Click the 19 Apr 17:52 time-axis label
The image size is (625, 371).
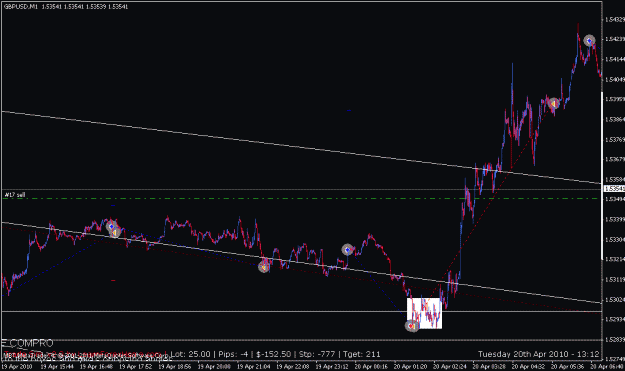(x=136, y=366)
